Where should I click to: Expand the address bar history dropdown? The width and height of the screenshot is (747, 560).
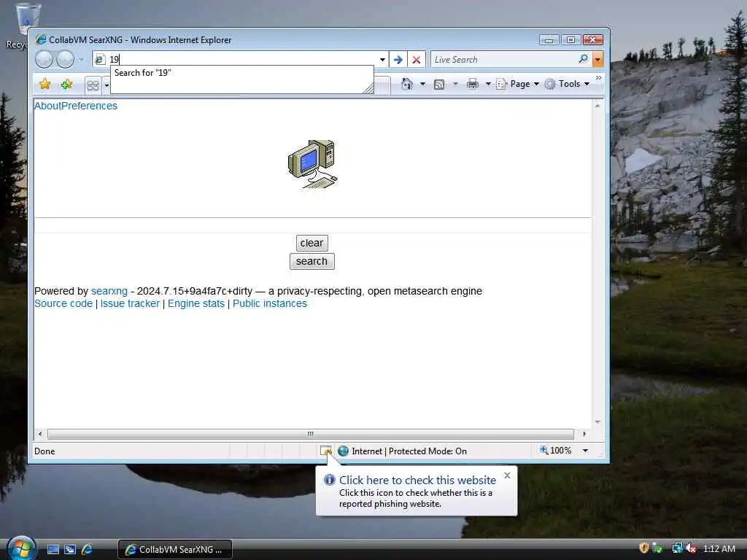pyautogui.click(x=382, y=60)
